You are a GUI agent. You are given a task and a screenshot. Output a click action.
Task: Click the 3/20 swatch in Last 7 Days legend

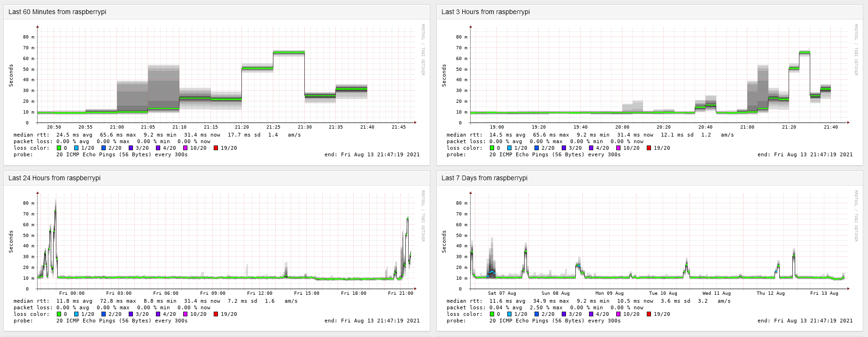(x=564, y=314)
